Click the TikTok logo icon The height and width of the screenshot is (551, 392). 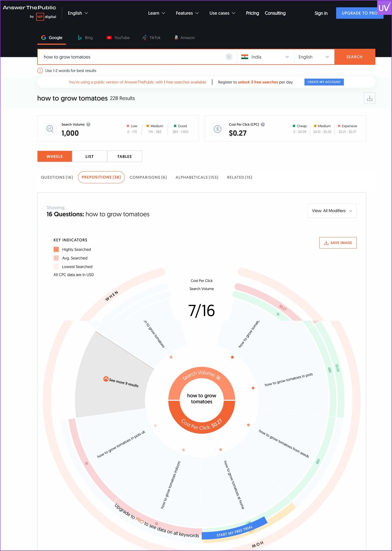(145, 37)
